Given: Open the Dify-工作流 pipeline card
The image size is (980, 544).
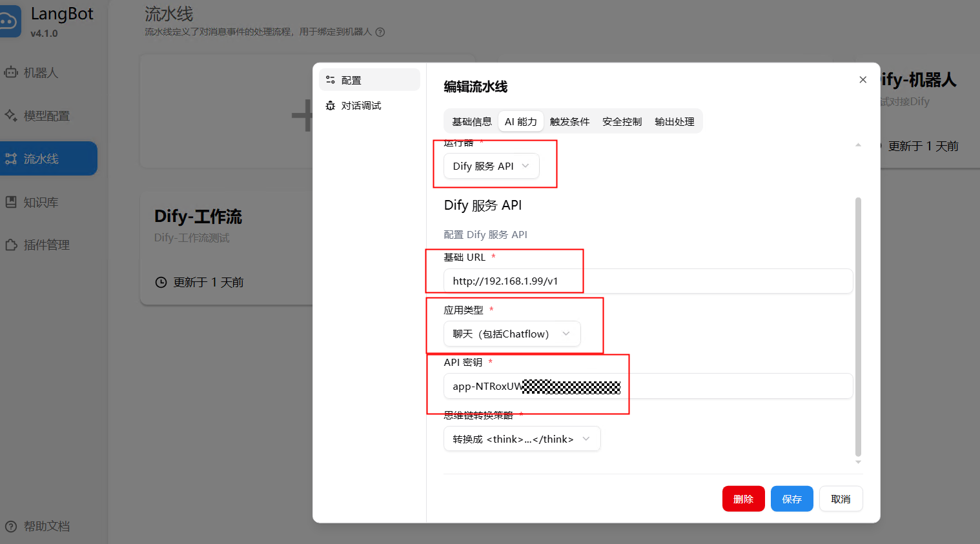Looking at the screenshot, I should (x=226, y=248).
